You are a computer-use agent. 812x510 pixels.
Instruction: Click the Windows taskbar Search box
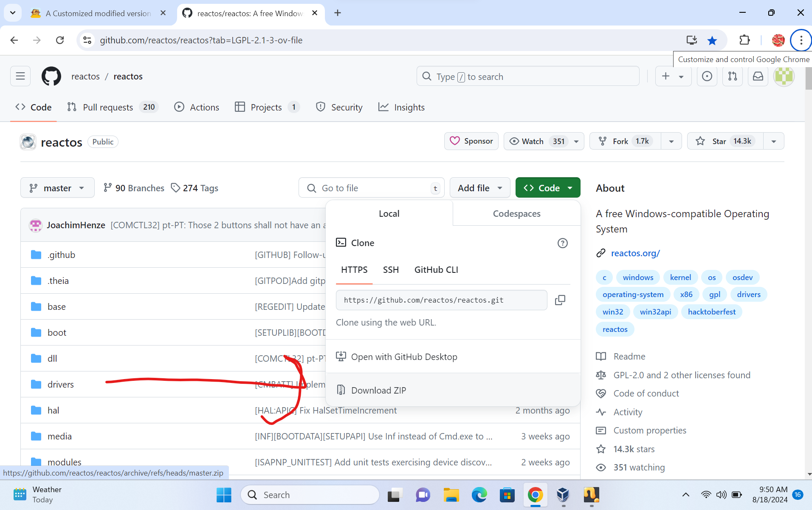(x=310, y=495)
